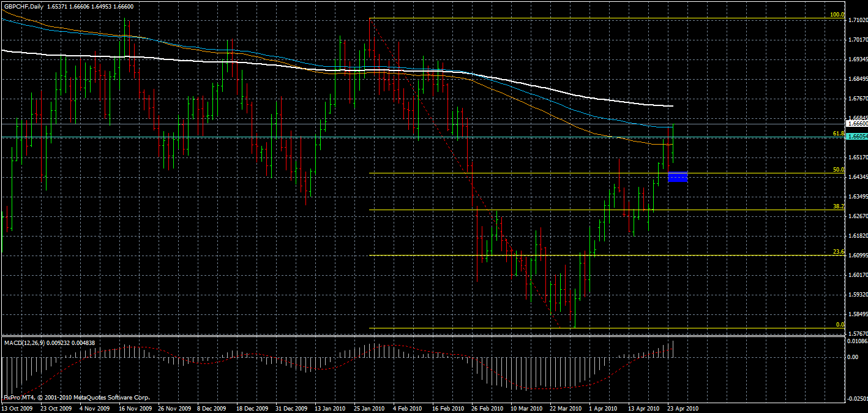
Task: Click the 13 Apr 2010 date label
Action: pyautogui.click(x=643, y=408)
